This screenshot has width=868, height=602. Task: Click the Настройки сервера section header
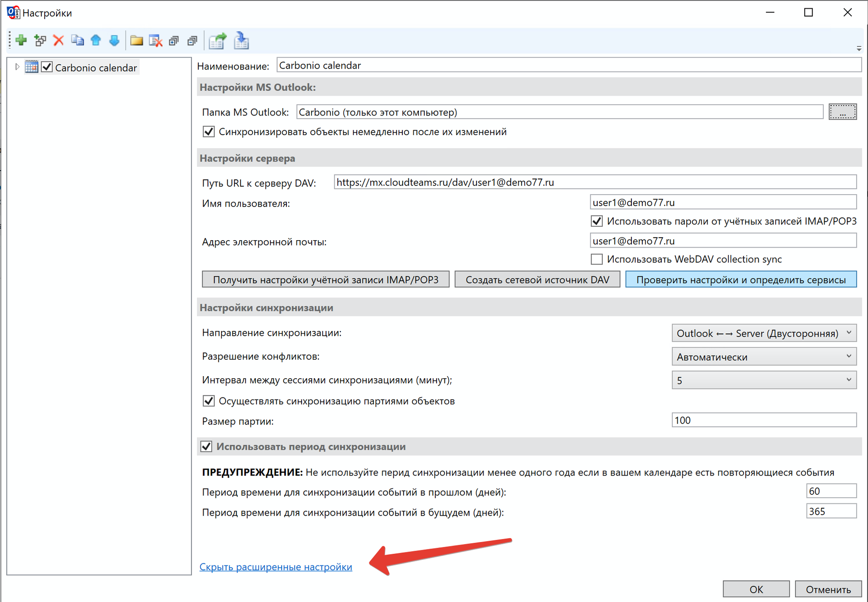point(529,158)
